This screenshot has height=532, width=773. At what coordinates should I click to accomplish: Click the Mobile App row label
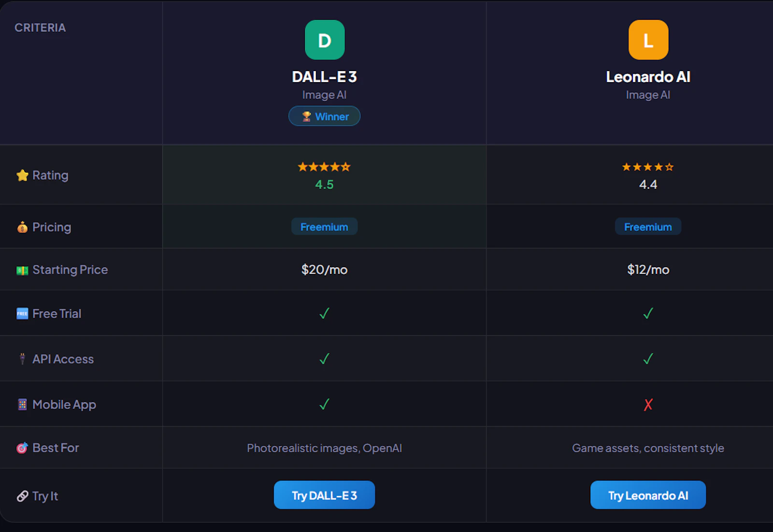coord(64,404)
